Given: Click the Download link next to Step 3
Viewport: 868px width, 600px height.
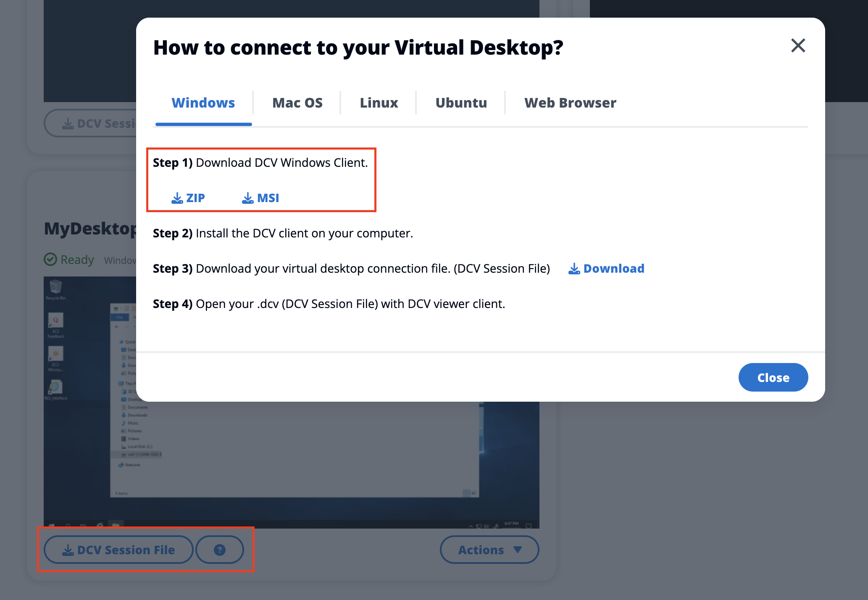Looking at the screenshot, I should [x=606, y=268].
